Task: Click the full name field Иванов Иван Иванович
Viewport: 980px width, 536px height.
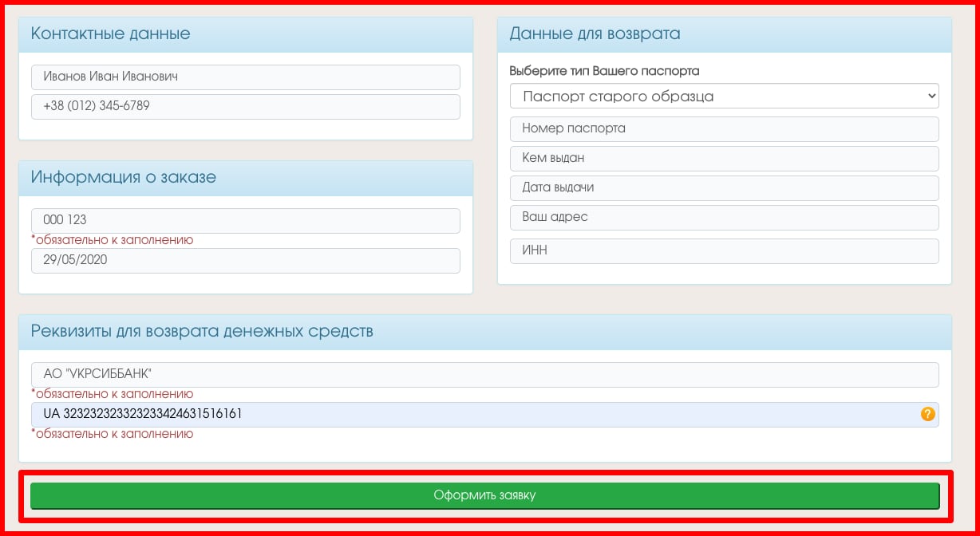Action: (x=245, y=77)
